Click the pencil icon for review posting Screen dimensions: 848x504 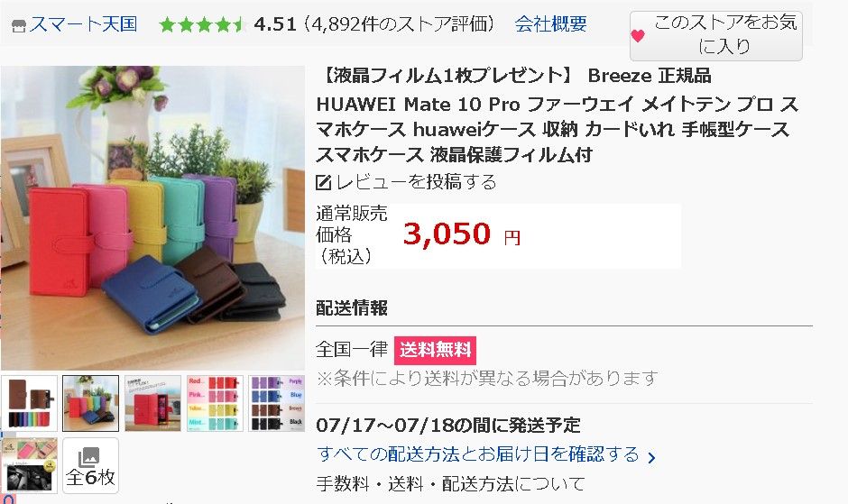point(323,182)
